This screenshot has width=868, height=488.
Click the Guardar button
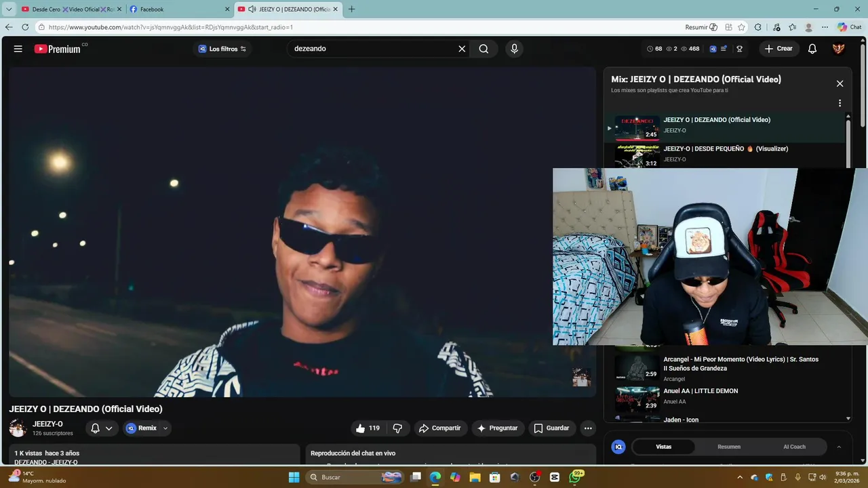point(551,428)
